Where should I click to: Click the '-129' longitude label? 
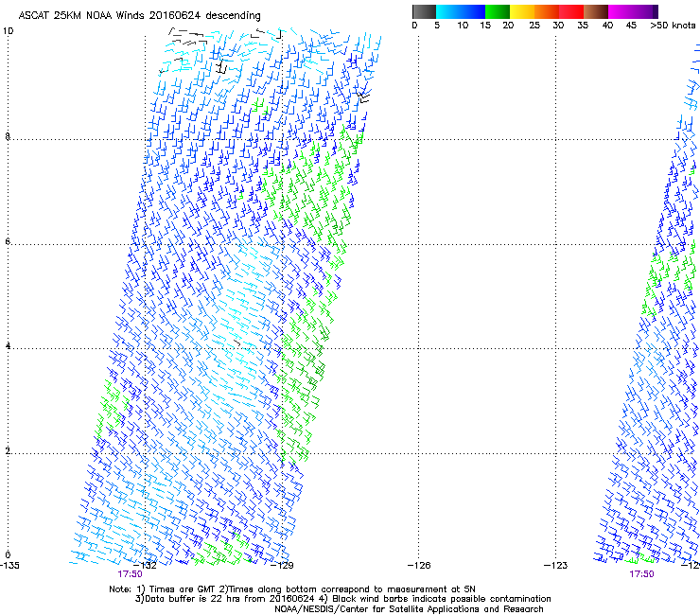point(282,566)
